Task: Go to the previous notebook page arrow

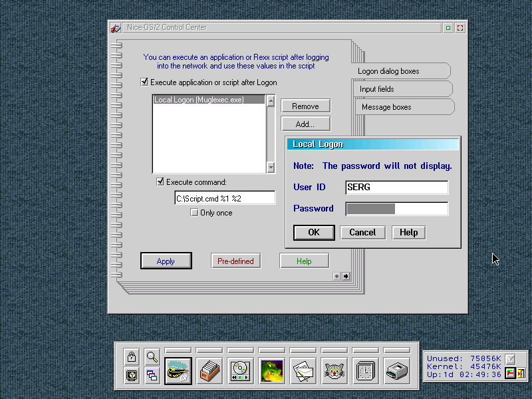Action: point(336,276)
